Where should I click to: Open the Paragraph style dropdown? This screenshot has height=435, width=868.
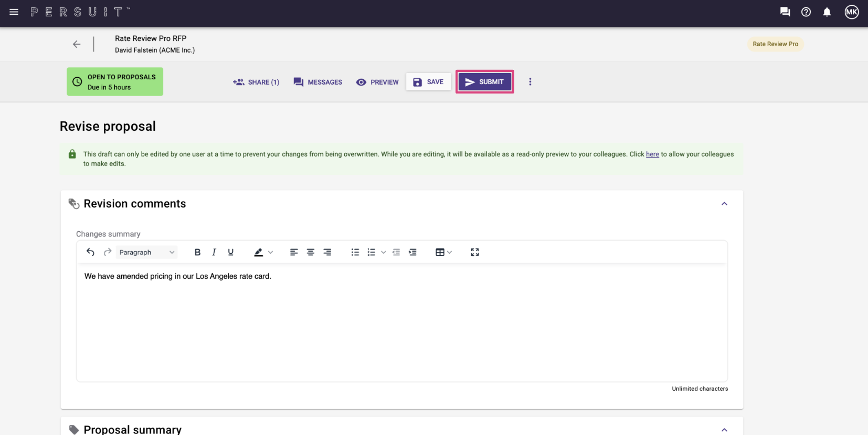pos(146,252)
